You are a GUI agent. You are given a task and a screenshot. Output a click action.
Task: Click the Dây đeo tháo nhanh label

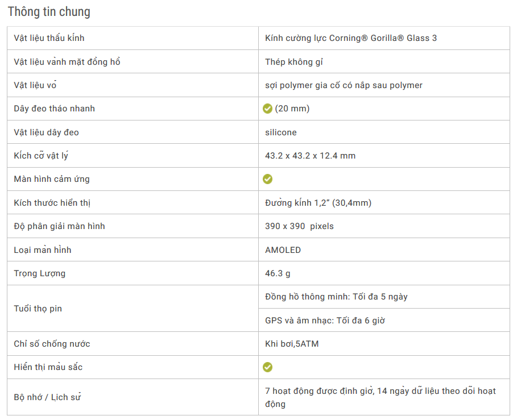[55, 109]
